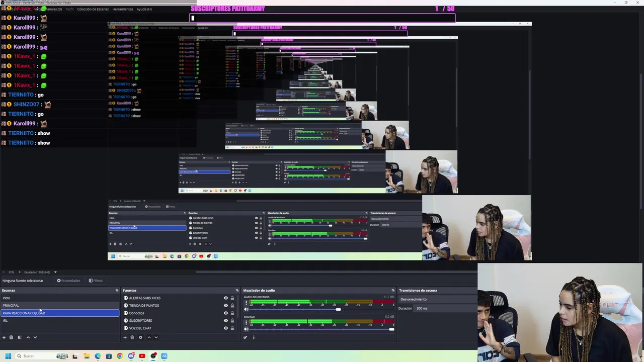Toggle lock on ALERTAS SUBS KICKS

(x=232, y=298)
